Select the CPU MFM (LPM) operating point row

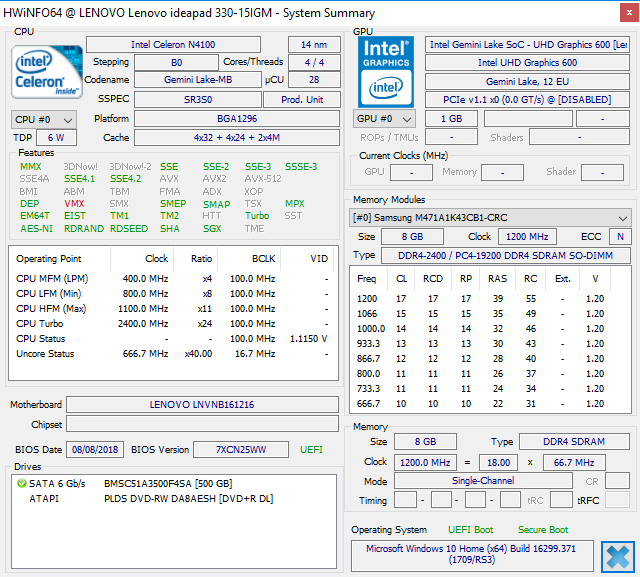click(x=173, y=279)
